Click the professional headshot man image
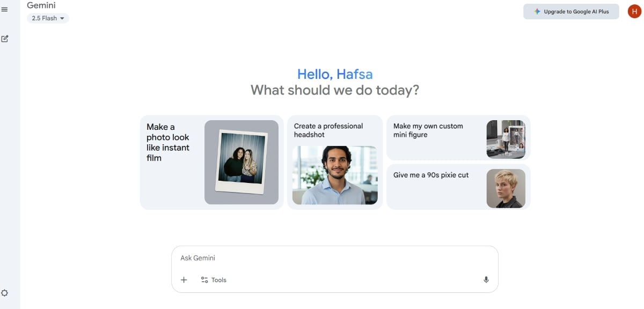The image size is (644, 309). point(335,175)
